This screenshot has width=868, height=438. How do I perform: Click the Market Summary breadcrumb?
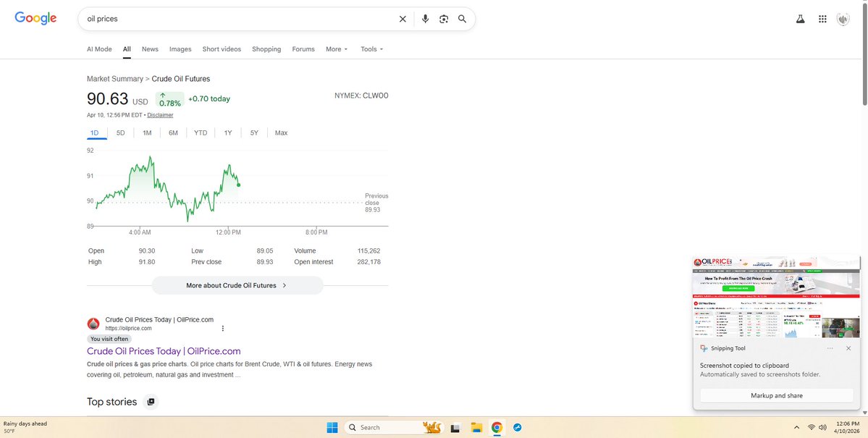click(114, 79)
